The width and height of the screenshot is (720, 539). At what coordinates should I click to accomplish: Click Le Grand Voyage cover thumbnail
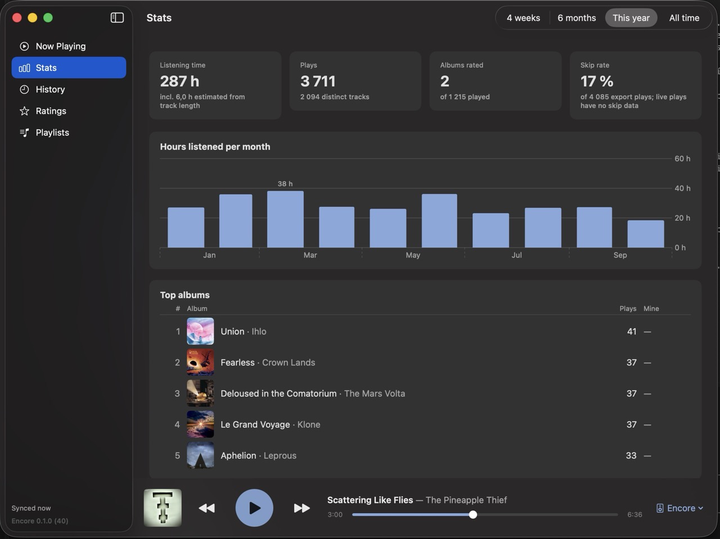click(x=200, y=424)
